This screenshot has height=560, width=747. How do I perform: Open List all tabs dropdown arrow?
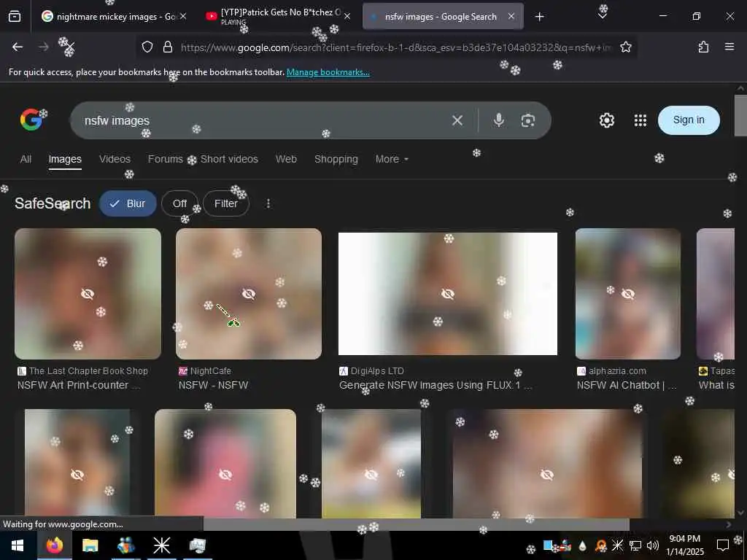click(x=602, y=16)
